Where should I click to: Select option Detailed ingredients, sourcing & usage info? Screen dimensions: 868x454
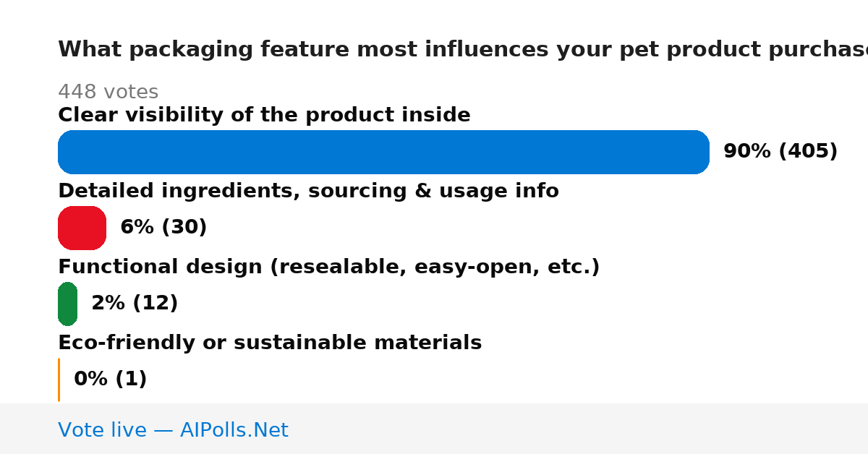coord(308,192)
